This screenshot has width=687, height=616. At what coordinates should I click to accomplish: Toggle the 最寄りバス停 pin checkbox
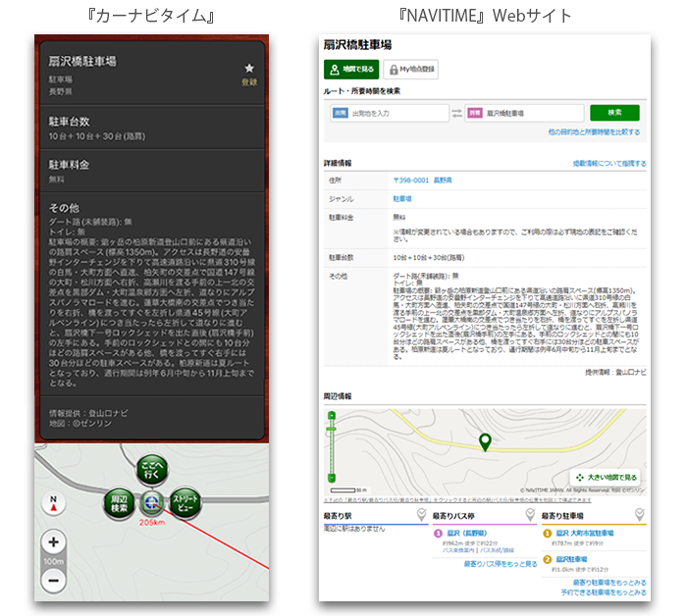[531, 514]
